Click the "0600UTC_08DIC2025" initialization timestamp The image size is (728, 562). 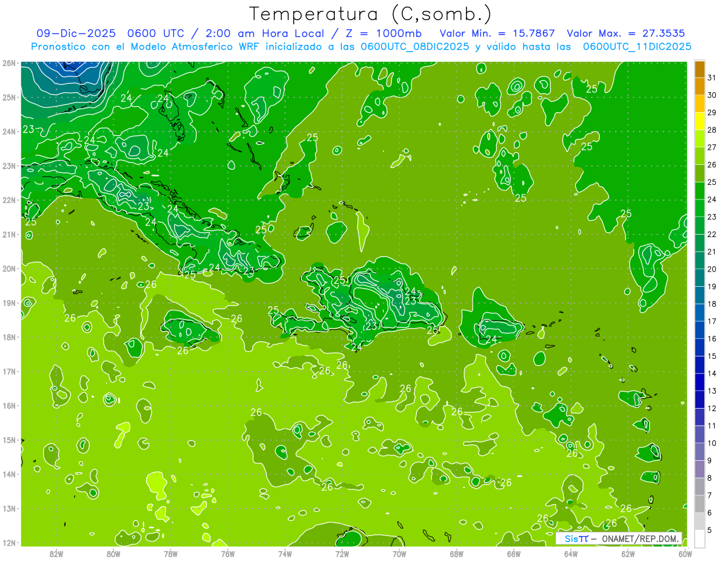click(x=415, y=46)
